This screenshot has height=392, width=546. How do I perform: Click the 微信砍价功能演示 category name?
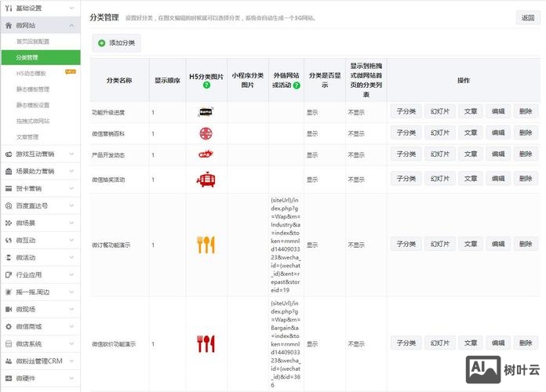point(114,344)
